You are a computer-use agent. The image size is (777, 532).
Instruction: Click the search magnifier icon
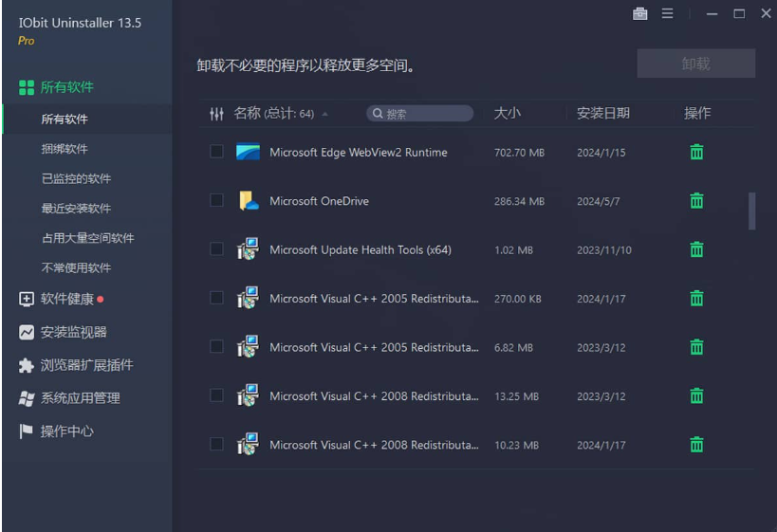coord(378,114)
